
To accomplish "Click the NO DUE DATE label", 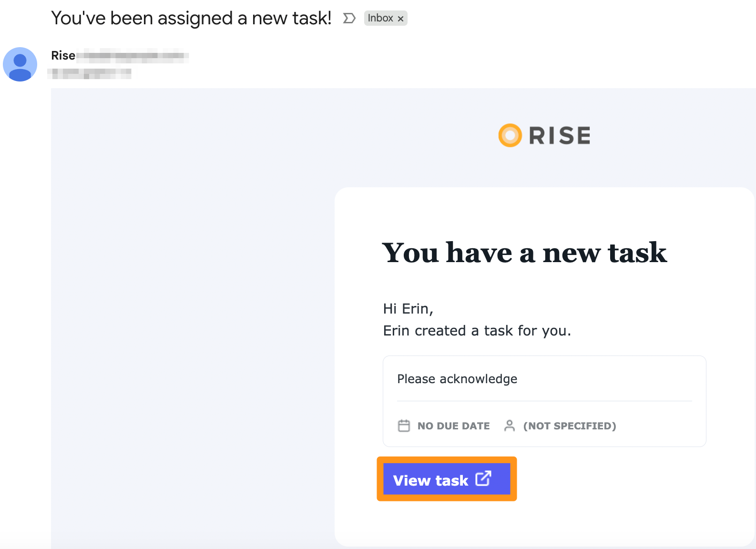I will tap(454, 426).
